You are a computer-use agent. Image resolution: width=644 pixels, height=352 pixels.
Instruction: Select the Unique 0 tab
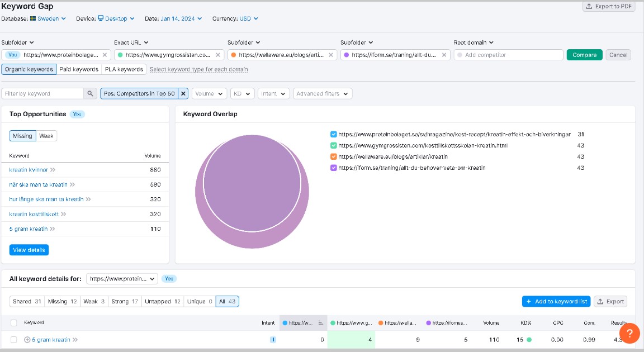(200, 302)
